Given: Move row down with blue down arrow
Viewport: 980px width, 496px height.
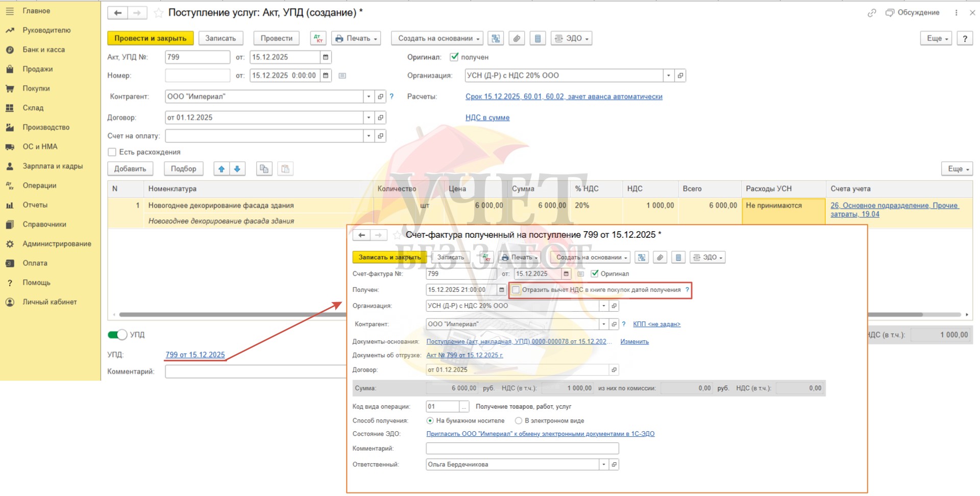Looking at the screenshot, I should tap(237, 169).
